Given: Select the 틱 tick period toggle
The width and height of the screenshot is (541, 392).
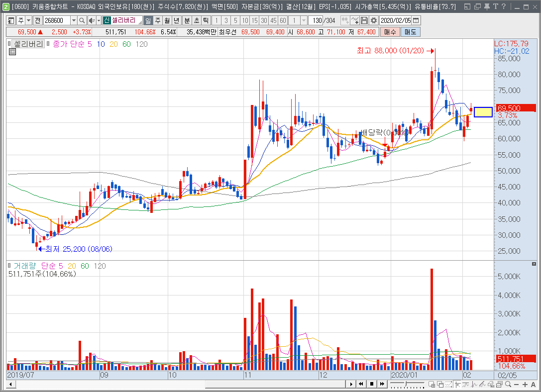Looking at the screenshot, I should (x=206, y=21).
